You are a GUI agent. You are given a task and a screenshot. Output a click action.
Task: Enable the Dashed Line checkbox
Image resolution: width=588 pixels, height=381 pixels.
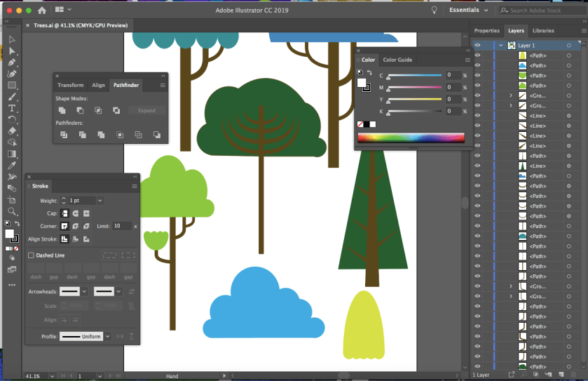pos(31,255)
